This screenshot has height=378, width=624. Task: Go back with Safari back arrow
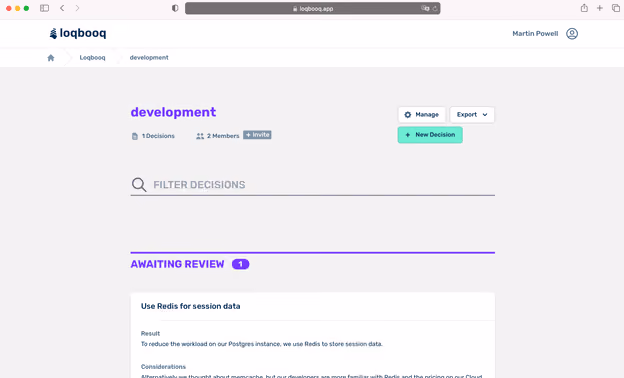[62, 8]
